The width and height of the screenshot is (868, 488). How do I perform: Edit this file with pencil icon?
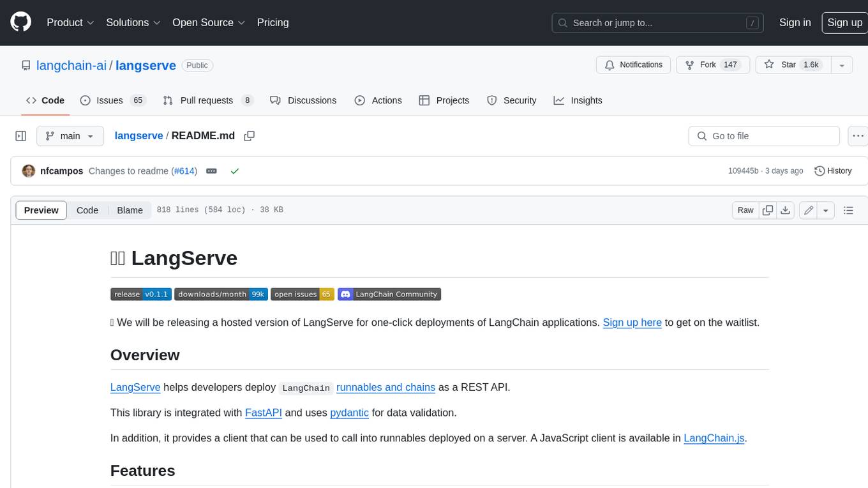809,210
